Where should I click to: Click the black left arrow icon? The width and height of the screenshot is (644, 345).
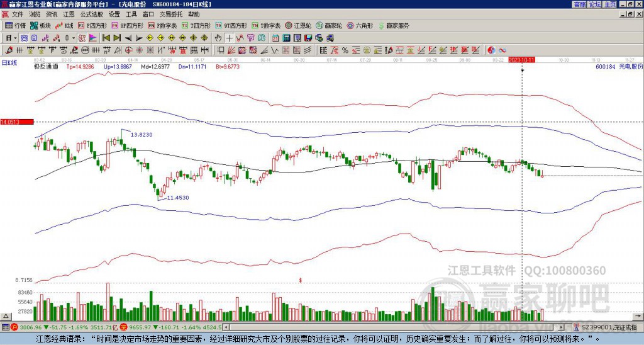click(128, 38)
